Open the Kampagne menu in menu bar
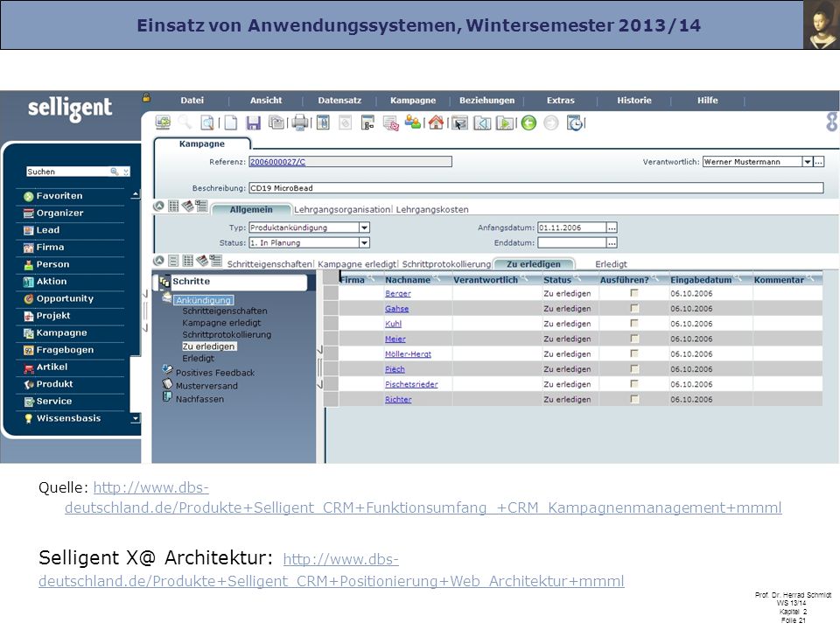 [x=413, y=100]
